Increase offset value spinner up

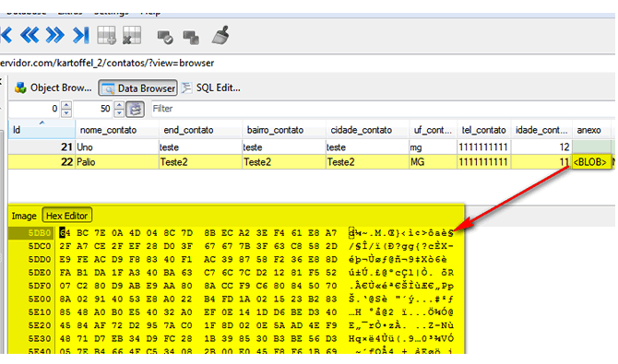click(x=66, y=105)
